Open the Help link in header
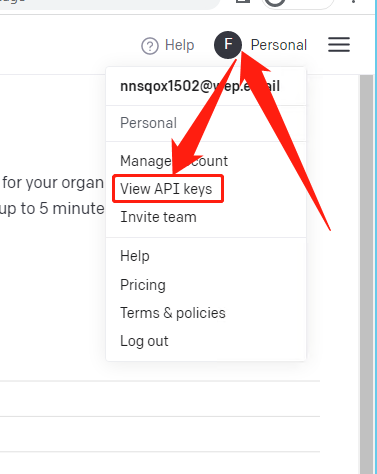377x474 pixels. coord(179,45)
